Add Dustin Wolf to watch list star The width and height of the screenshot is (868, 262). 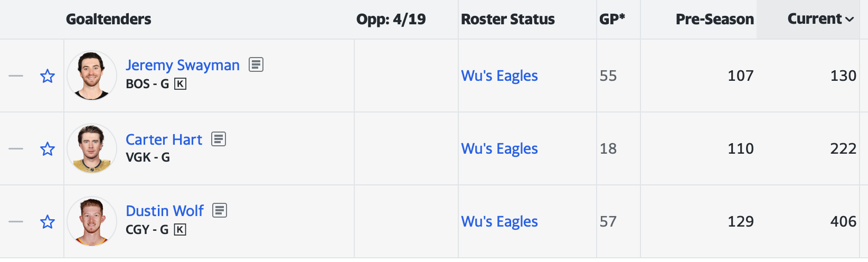[48, 222]
